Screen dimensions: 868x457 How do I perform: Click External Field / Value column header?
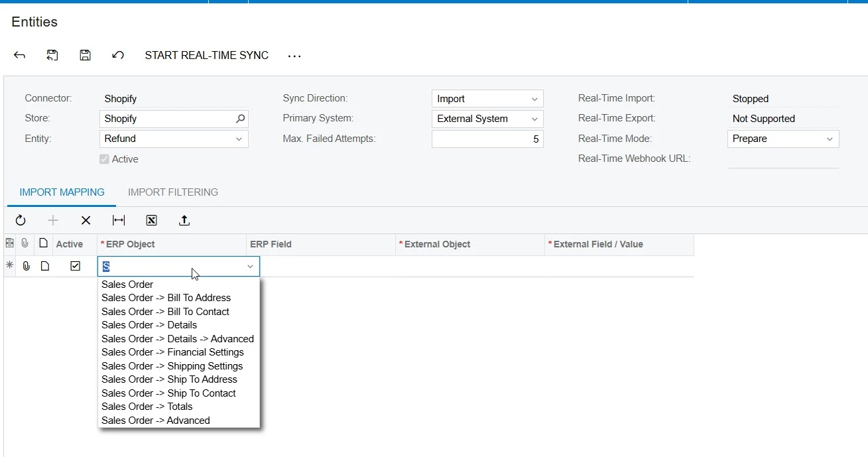619,244
